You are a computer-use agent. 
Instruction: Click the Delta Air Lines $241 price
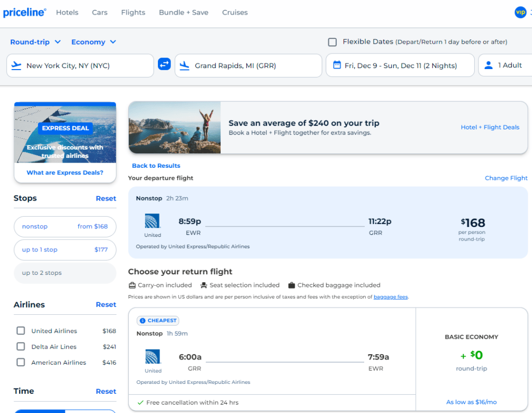tap(109, 347)
